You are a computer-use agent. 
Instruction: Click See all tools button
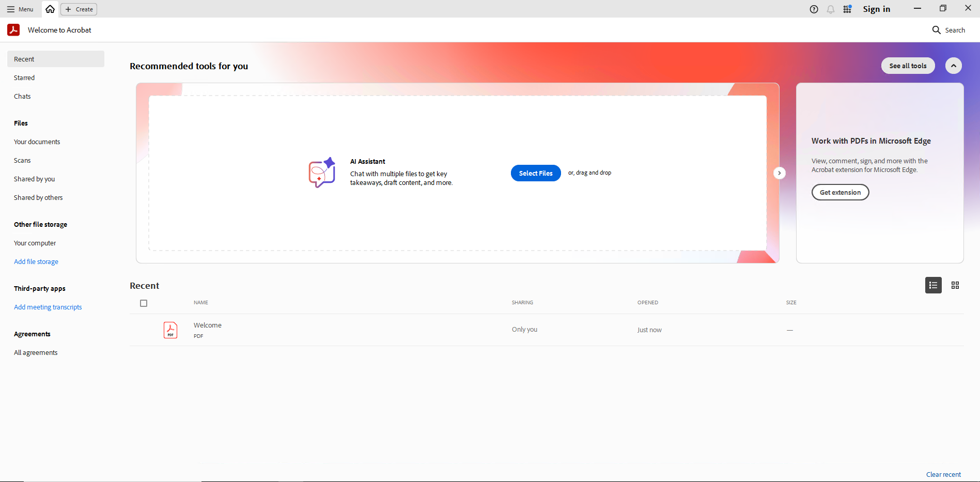(x=908, y=66)
